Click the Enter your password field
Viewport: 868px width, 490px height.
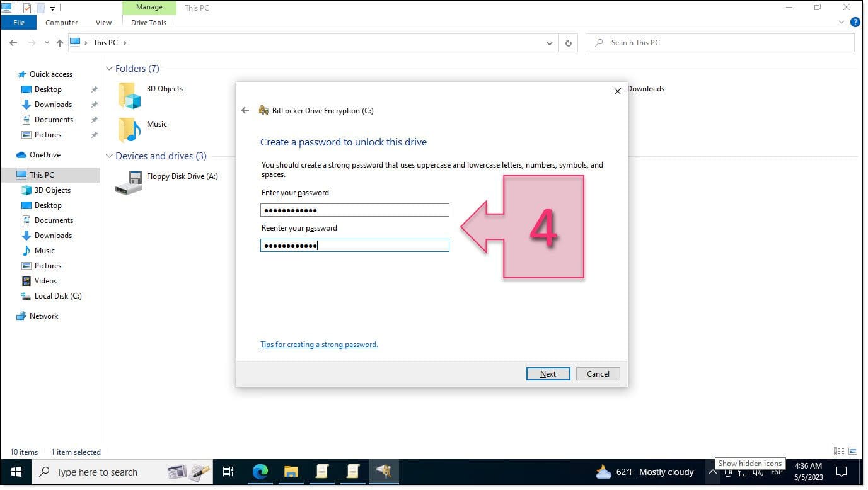pyautogui.click(x=355, y=210)
